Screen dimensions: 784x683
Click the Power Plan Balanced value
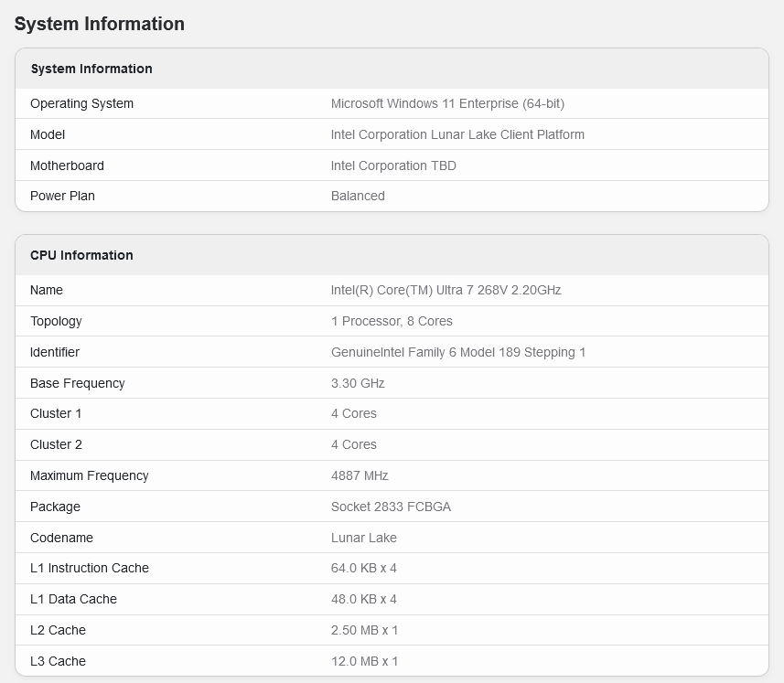358,196
